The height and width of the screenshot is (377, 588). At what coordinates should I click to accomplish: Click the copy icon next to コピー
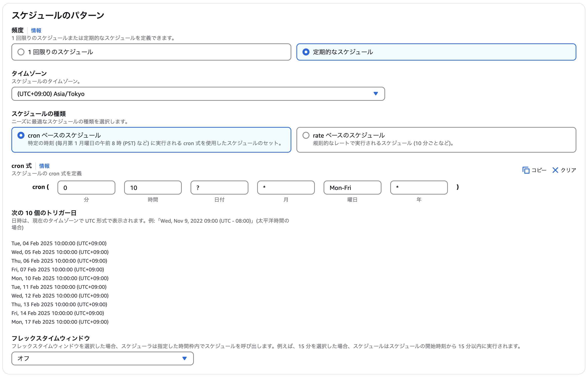pos(526,170)
